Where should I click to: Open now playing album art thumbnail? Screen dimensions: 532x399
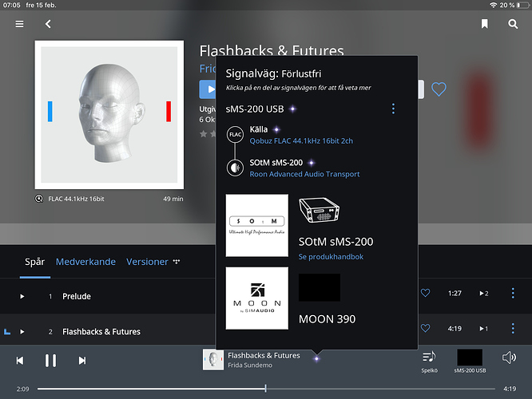click(x=213, y=360)
